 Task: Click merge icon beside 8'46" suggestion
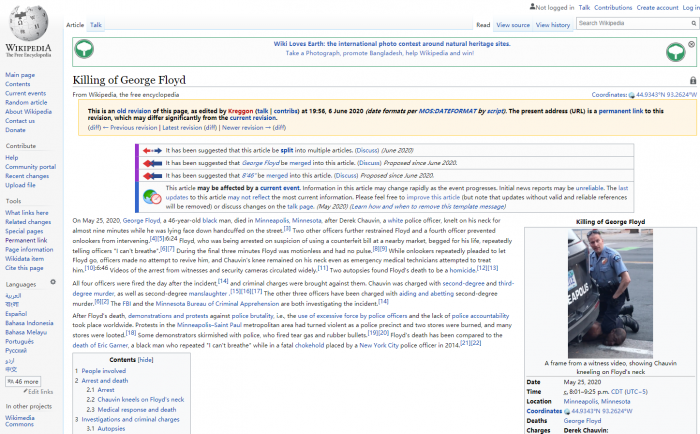152,176
